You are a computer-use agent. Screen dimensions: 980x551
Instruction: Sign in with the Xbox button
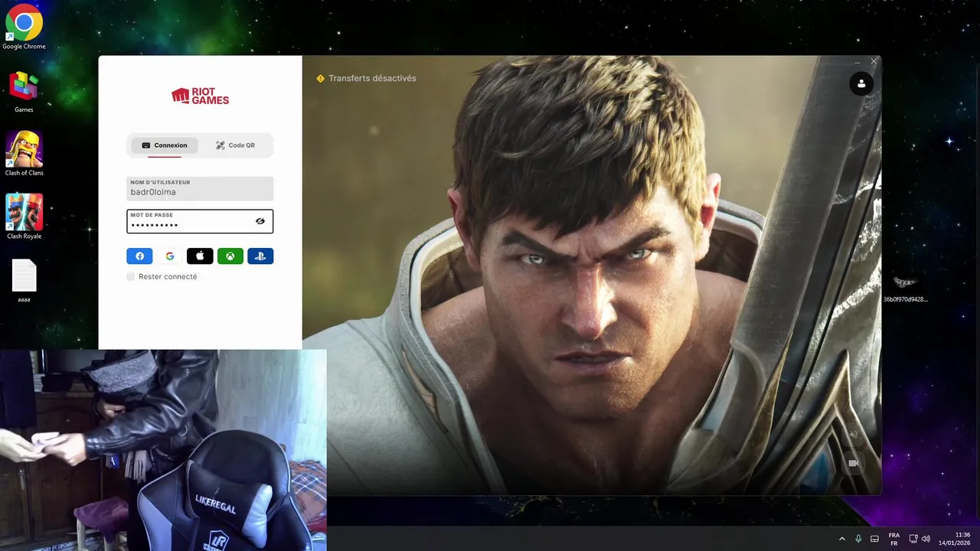pos(230,256)
